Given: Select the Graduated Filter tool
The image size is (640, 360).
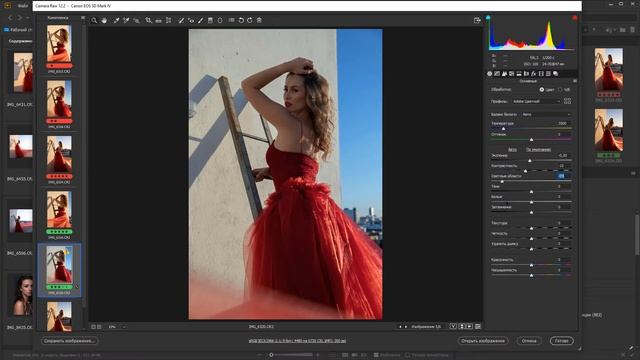Looking at the screenshot, I should click(x=210, y=20).
